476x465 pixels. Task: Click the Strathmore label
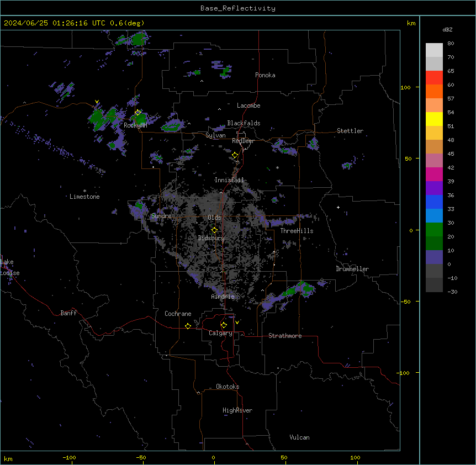(x=285, y=336)
